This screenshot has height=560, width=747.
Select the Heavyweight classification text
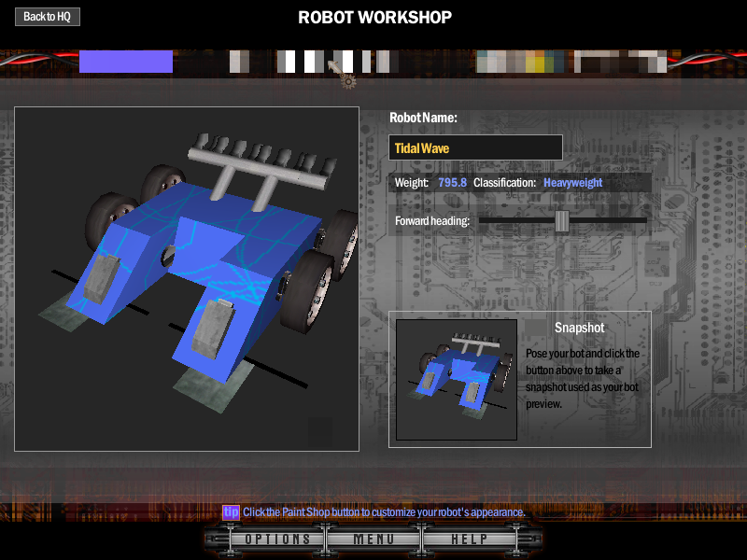(572, 182)
